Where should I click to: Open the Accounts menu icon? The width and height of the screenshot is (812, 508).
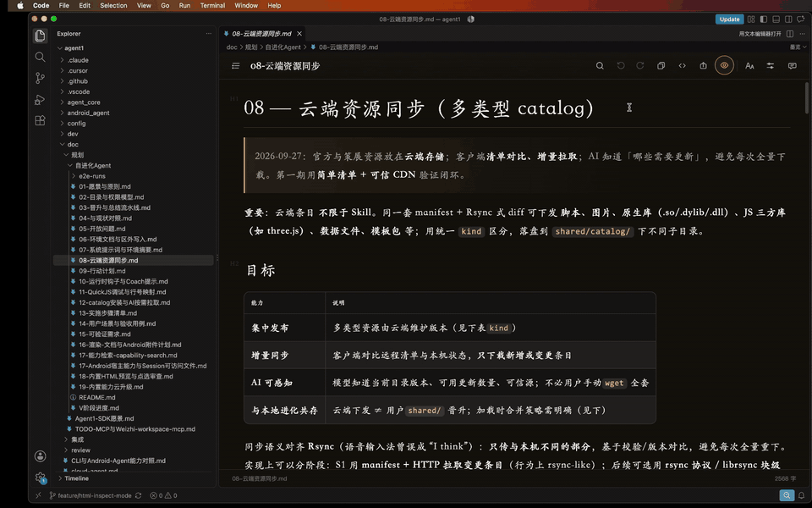tap(40, 456)
